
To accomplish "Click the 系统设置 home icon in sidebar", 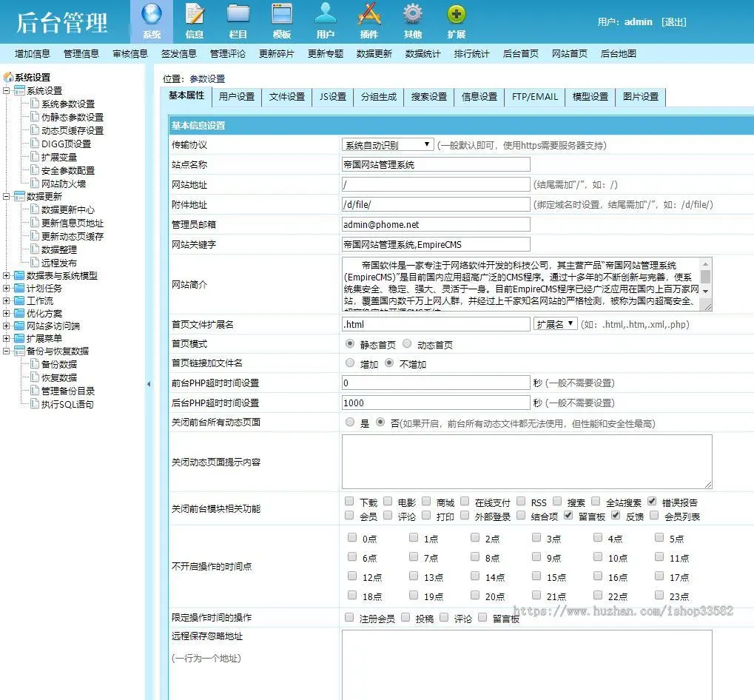I will coord(8,77).
